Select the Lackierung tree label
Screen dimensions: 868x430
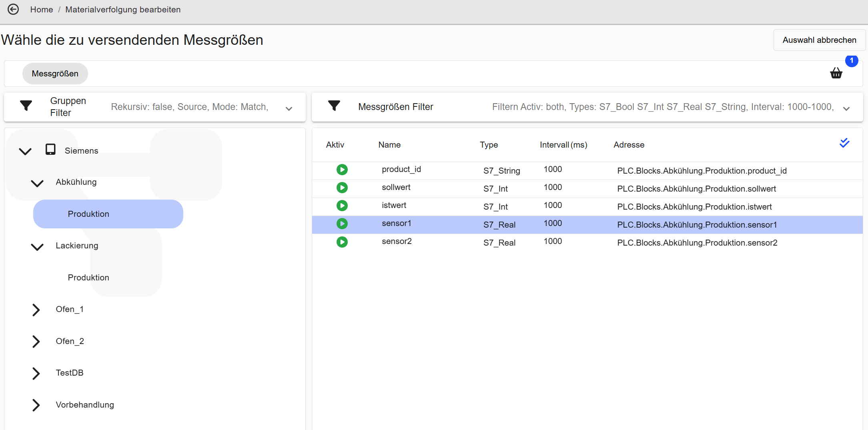[x=77, y=246]
